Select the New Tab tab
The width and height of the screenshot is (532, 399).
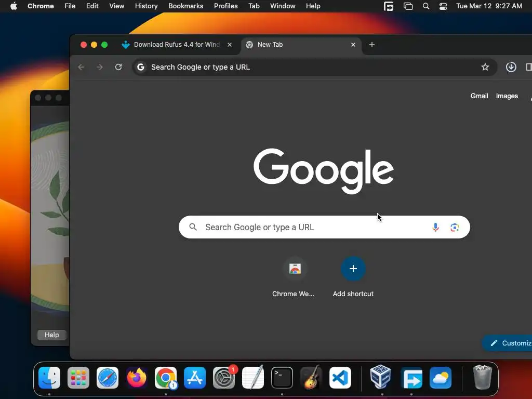[300, 45]
